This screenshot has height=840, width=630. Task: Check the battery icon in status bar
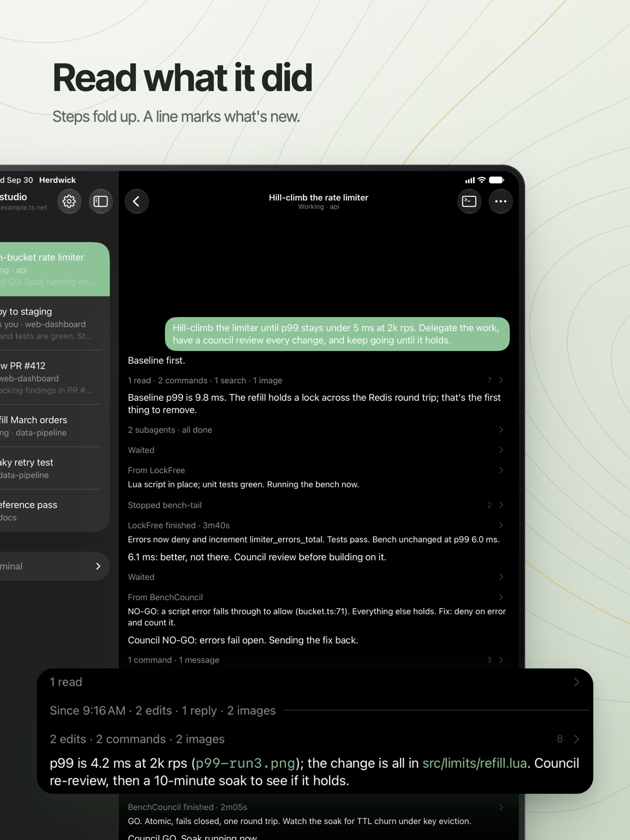[x=496, y=180]
